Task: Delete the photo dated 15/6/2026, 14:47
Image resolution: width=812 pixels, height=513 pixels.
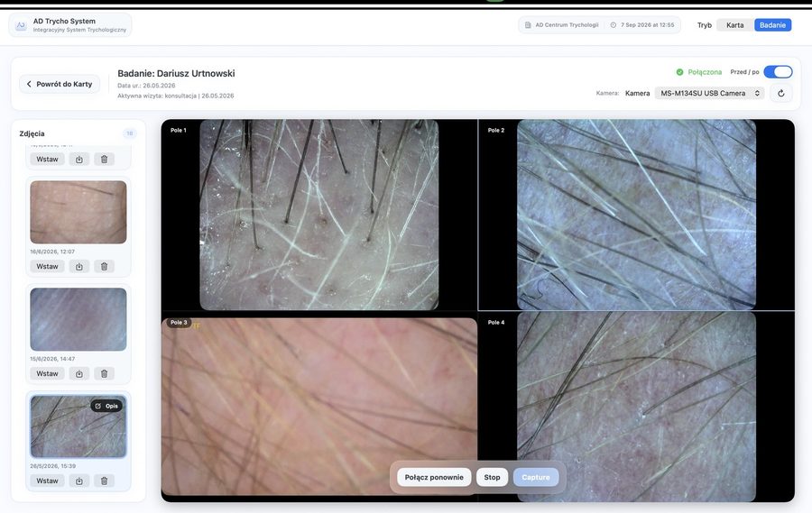Action: [x=104, y=374]
